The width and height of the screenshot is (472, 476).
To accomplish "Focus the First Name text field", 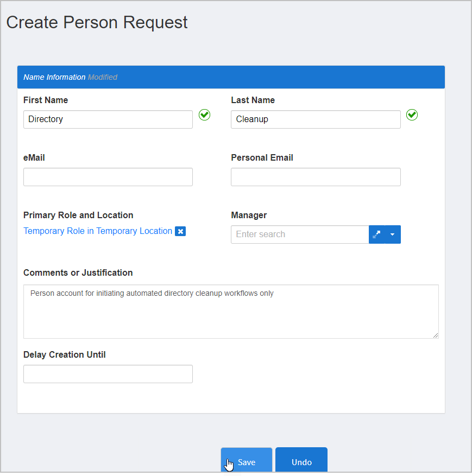I will (108, 119).
